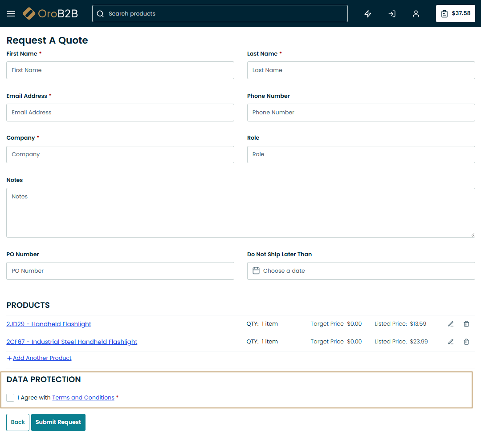Click into the Email Address field
Viewport: 481px width, 448px height.
pyautogui.click(x=120, y=113)
